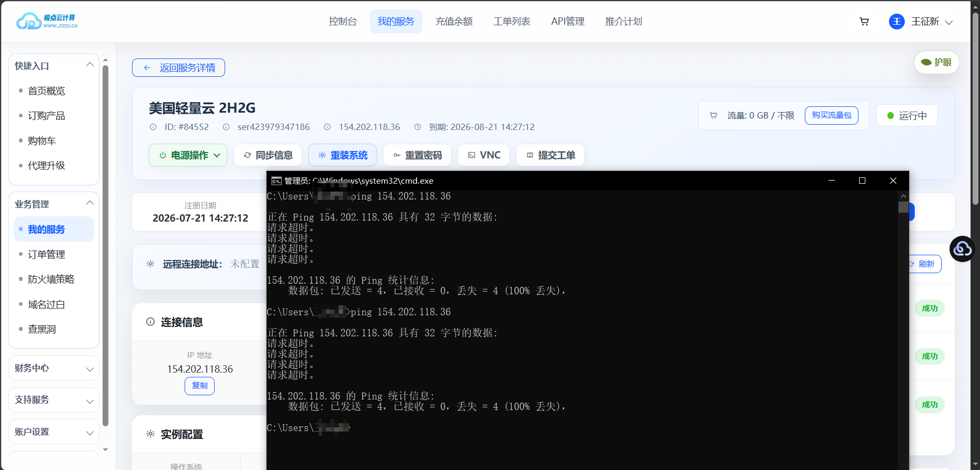
Task: Click the first 成功 status badge
Action: pyautogui.click(x=930, y=308)
